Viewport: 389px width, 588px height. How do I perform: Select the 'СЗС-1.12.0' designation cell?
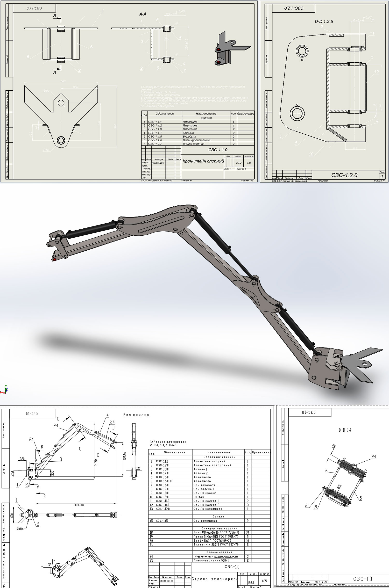pyautogui.click(x=174, y=509)
